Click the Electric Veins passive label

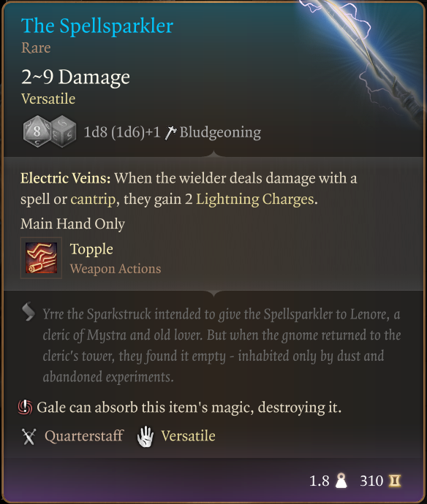66,178
